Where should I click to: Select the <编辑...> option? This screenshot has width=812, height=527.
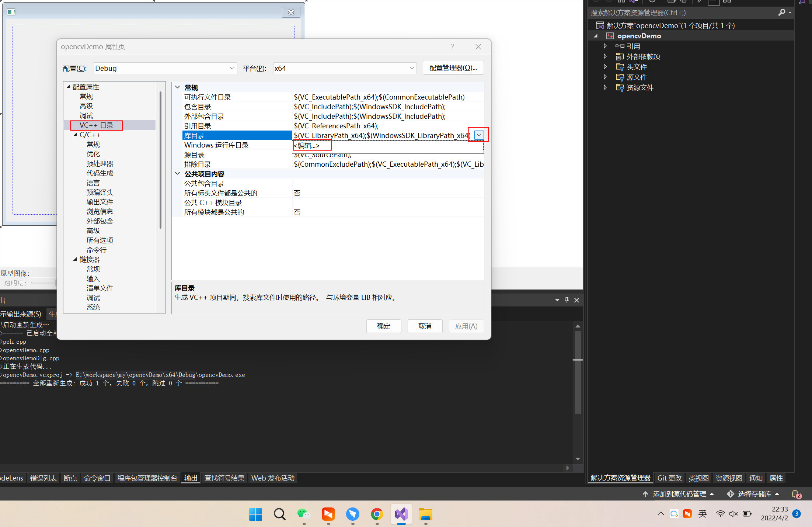tap(307, 146)
